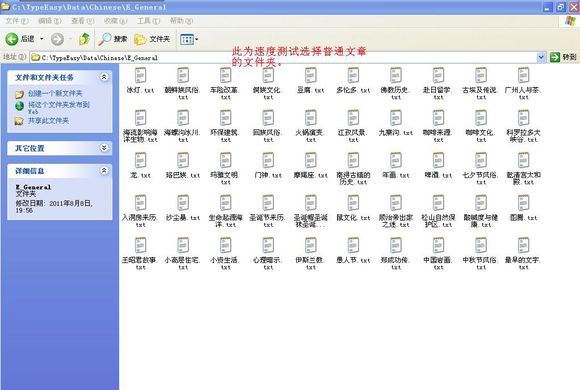Select the file 环保建筑.txt
Viewport: 580px width, 390px height.
pos(225,126)
